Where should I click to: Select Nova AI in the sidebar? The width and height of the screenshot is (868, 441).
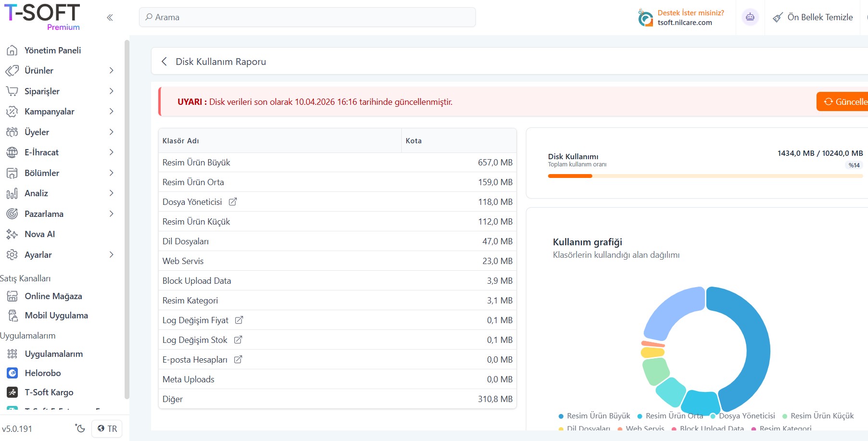pos(39,234)
